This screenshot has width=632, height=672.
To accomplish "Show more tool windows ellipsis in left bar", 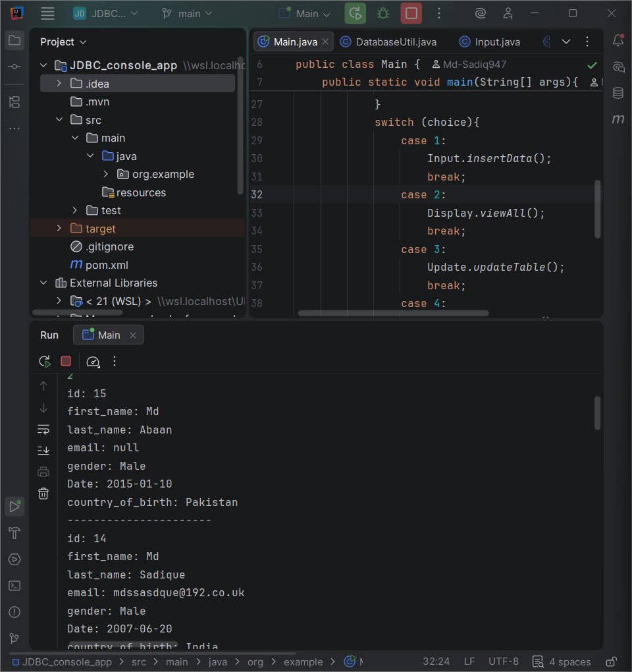I will coord(14,128).
